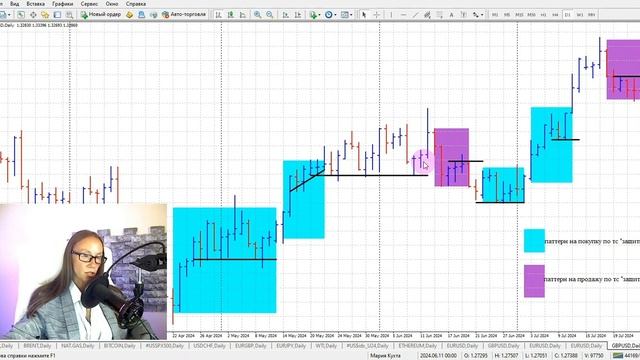Expand the profiles dropdown arrow

(9, 15)
